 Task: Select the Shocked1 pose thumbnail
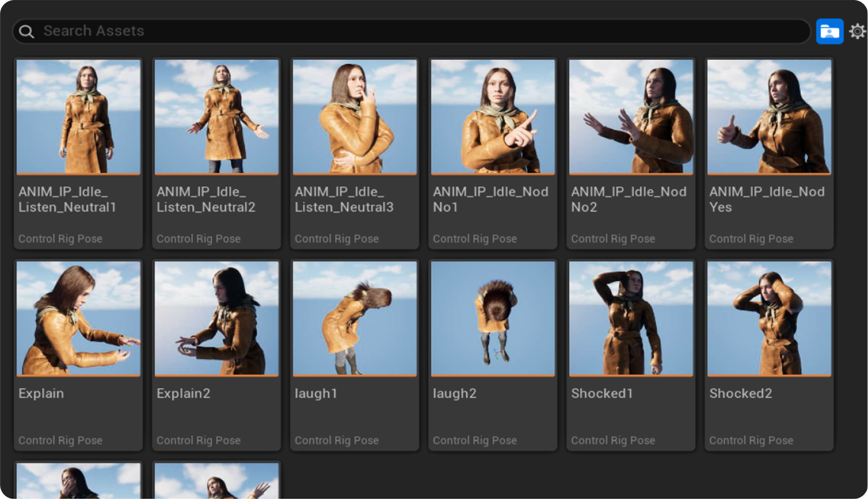(631, 318)
